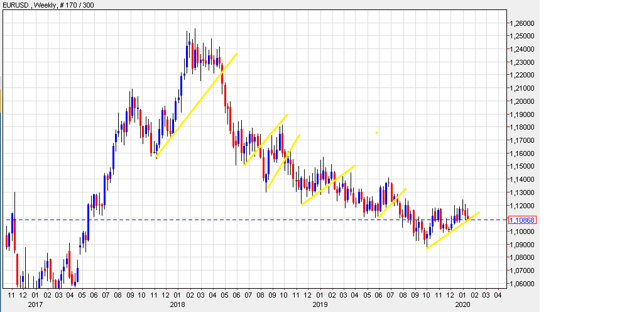Select the 1,09000 price axis label

[x=522, y=244]
